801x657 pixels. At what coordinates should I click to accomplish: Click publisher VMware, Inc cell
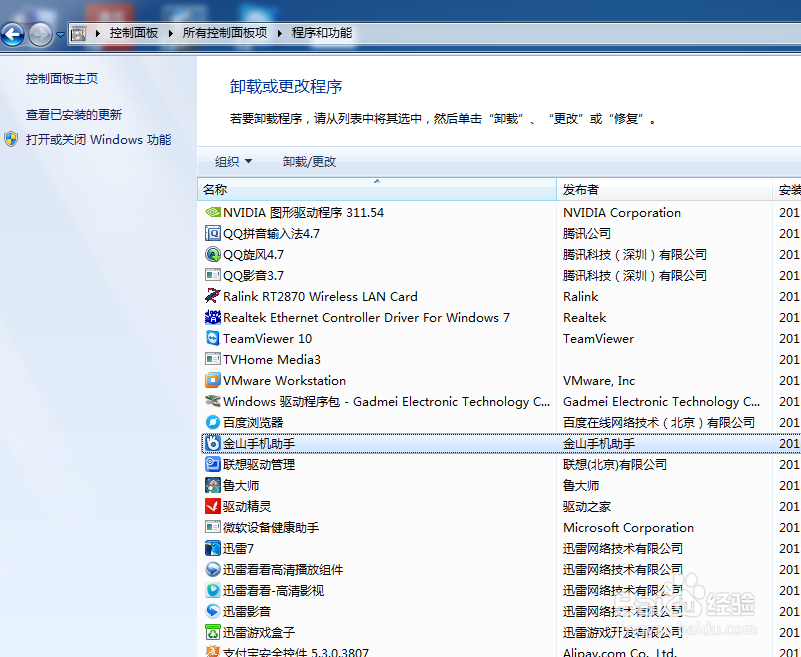pos(599,380)
